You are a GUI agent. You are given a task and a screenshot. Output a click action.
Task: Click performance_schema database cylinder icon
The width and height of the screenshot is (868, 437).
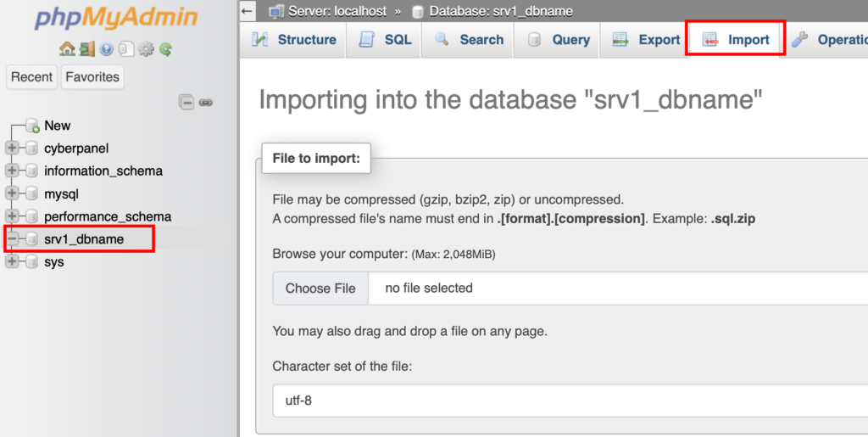click(x=31, y=216)
